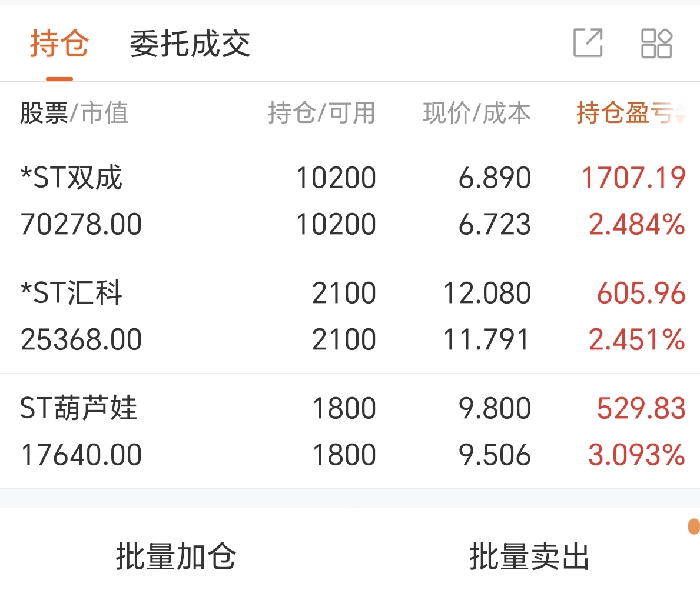Select the 持仓/可用 column header
The height and width of the screenshot is (590, 700).
pos(321,112)
